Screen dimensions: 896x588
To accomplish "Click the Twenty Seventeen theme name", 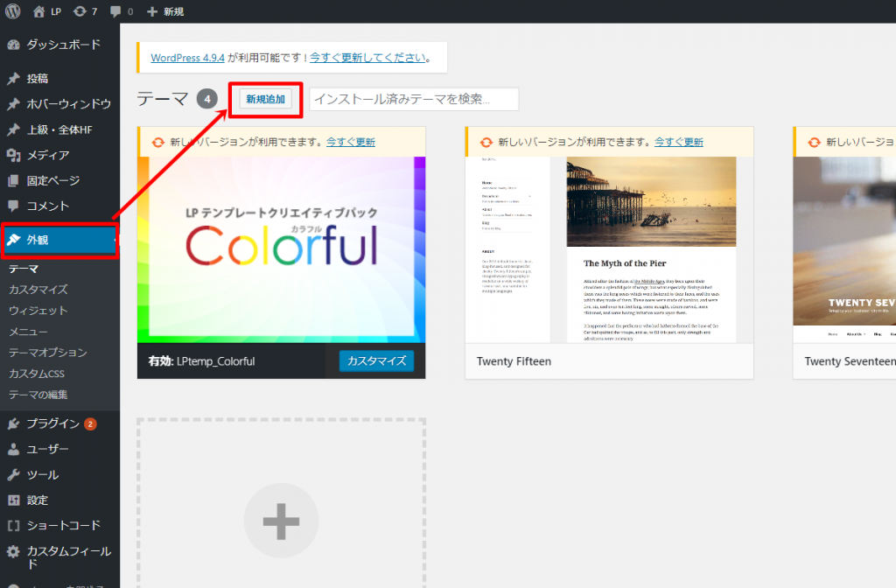I will [850, 361].
